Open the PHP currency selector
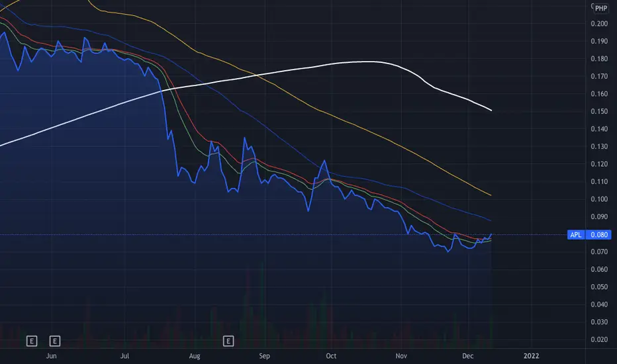The image size is (617, 364). tap(601, 8)
